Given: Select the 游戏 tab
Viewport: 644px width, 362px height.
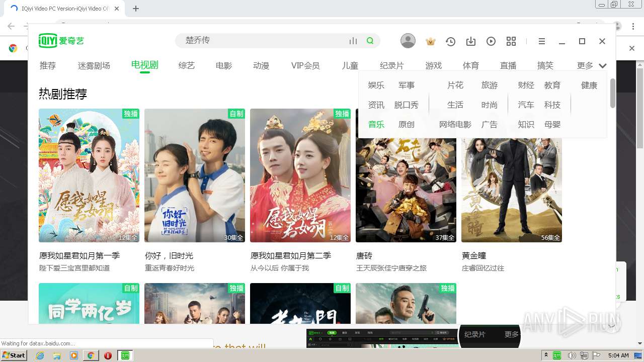Looking at the screenshot, I should 434,65.
